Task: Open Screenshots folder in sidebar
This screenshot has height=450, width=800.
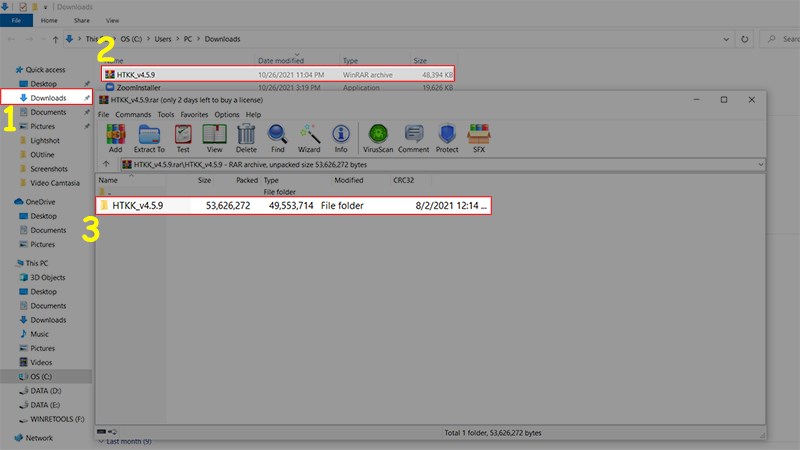Action: pos(48,169)
